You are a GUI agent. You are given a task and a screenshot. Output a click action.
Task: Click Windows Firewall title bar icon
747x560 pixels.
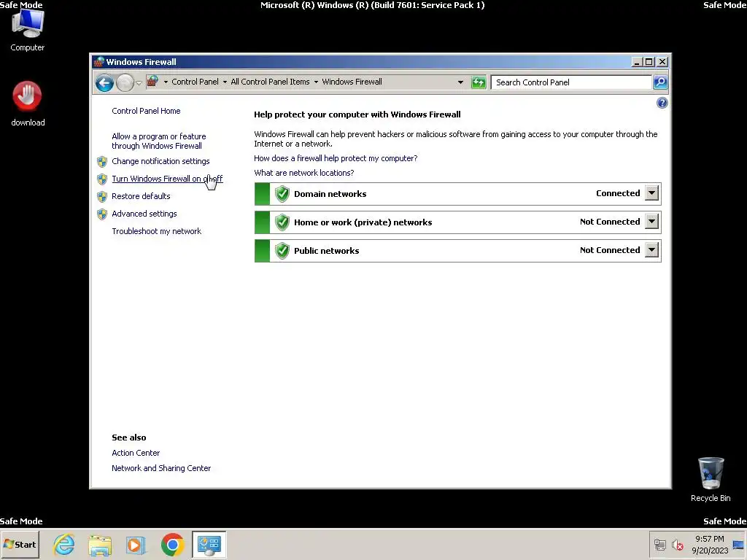[x=99, y=62]
